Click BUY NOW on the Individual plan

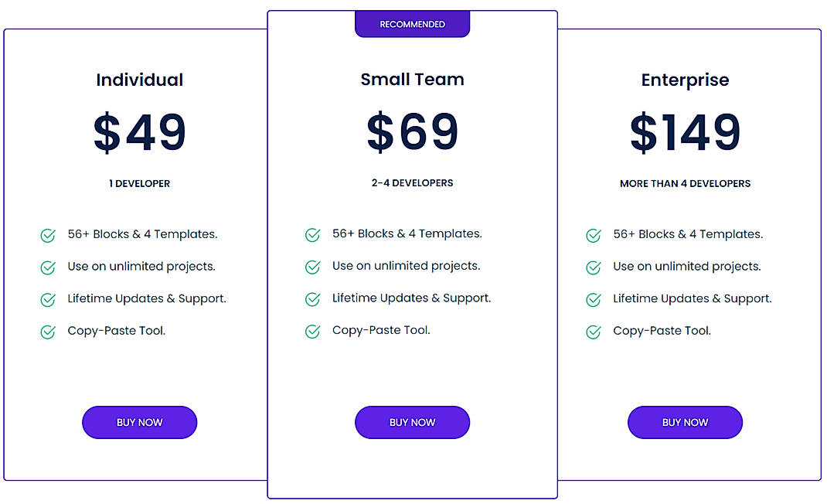[x=139, y=422]
